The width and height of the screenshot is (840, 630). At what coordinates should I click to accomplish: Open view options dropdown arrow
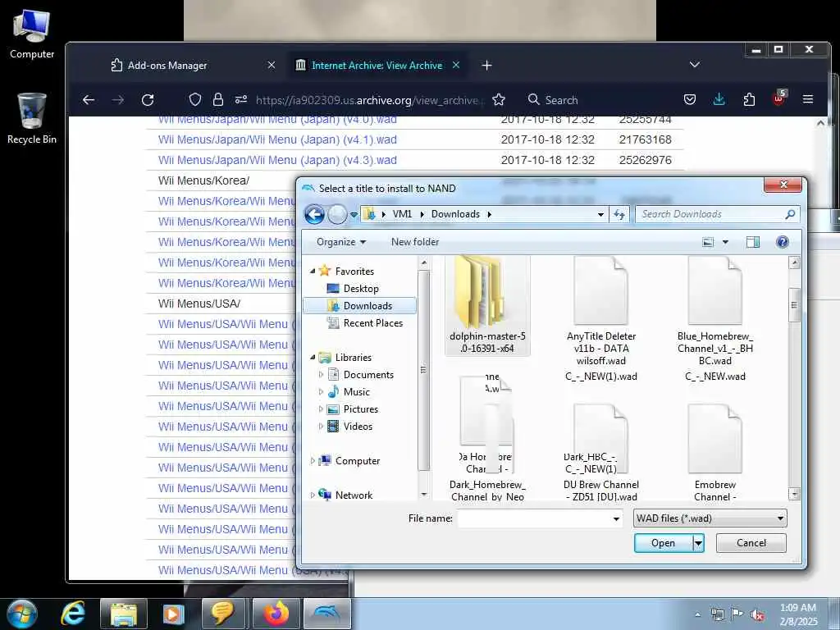725,242
